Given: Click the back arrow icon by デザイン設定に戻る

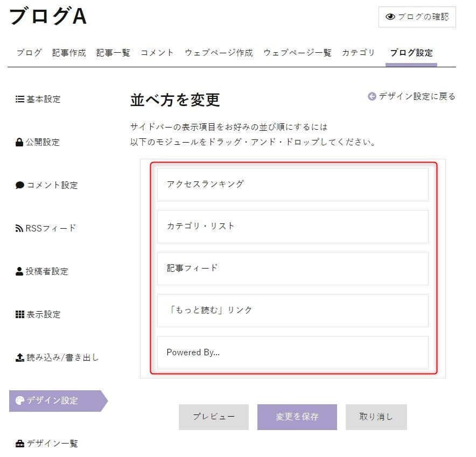Looking at the screenshot, I should click(372, 96).
